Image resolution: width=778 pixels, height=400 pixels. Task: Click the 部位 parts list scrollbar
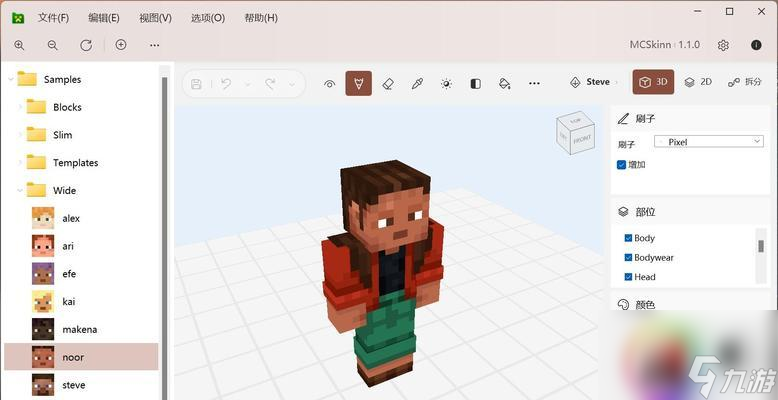tap(761, 246)
